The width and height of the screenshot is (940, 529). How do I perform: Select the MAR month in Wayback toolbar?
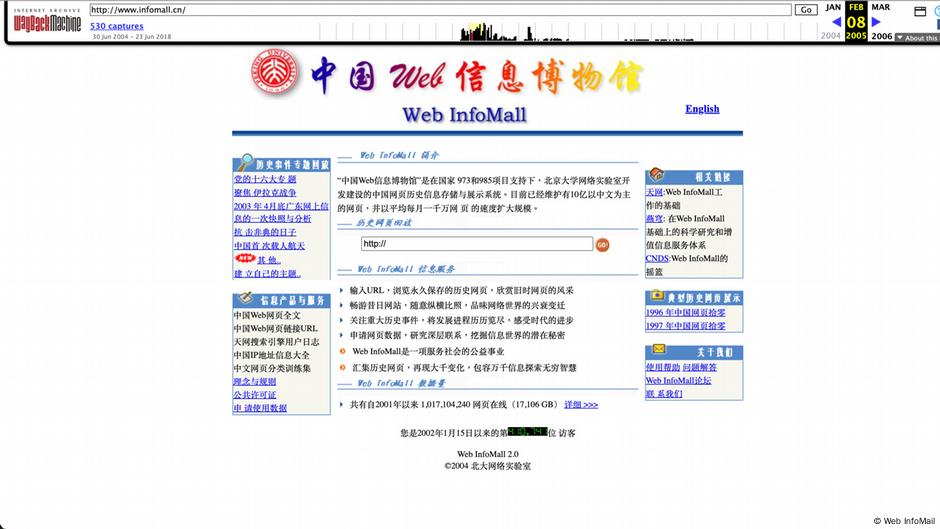pyautogui.click(x=880, y=7)
